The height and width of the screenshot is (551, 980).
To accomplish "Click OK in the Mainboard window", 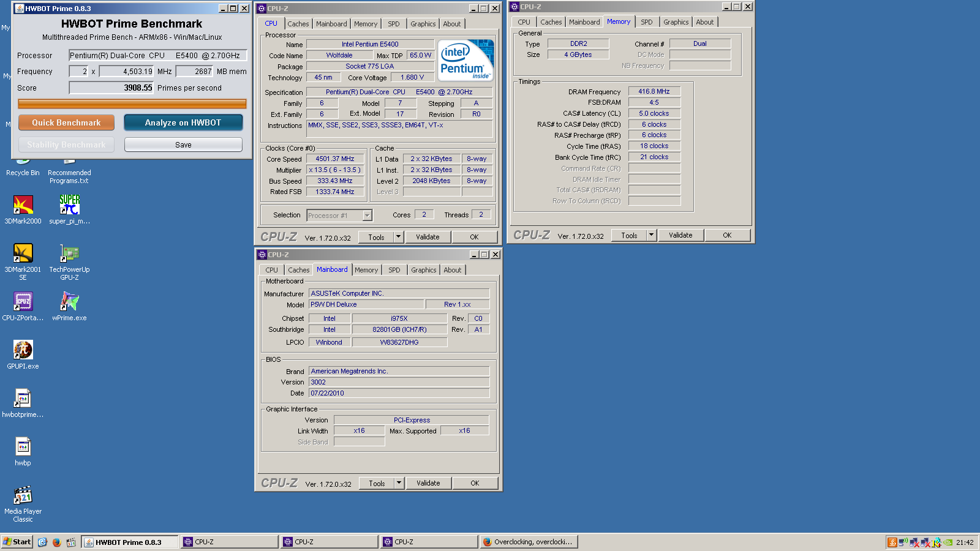I will tap(475, 483).
